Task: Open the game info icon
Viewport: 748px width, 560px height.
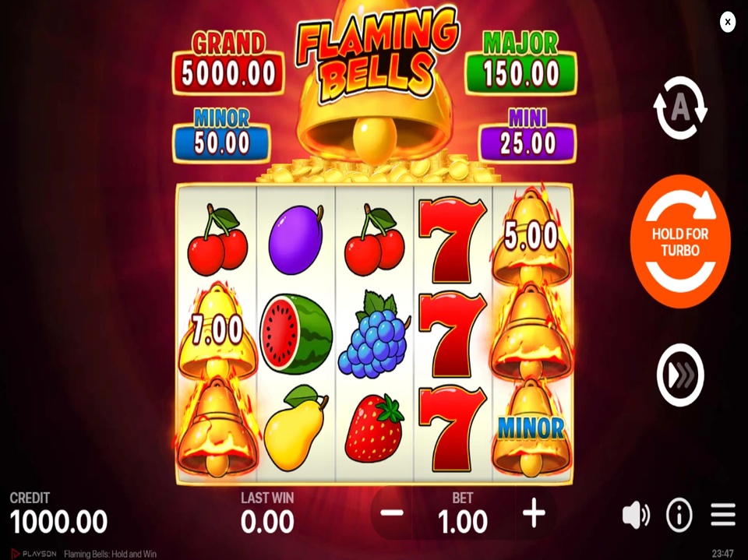Action: tap(679, 515)
